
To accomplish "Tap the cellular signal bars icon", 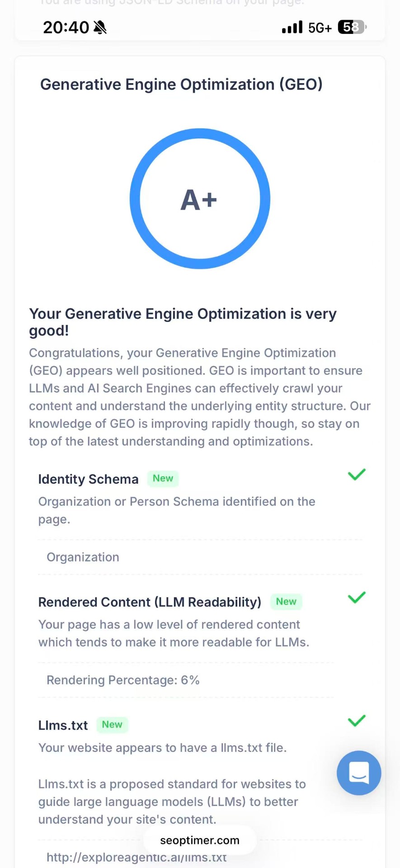I will click(x=292, y=28).
